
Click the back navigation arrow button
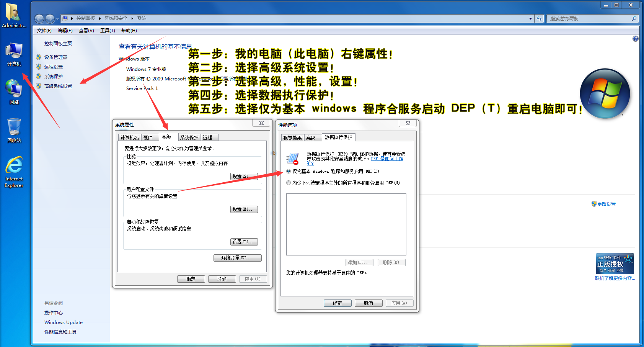39,18
